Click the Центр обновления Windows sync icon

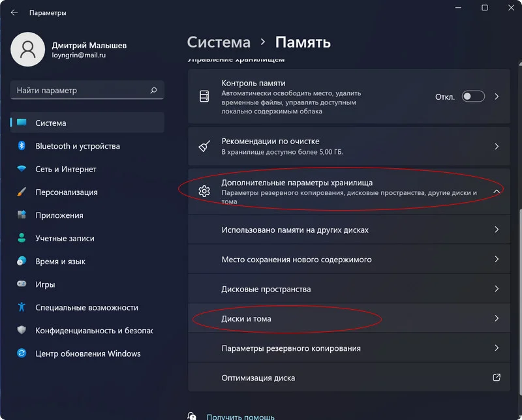click(22, 353)
